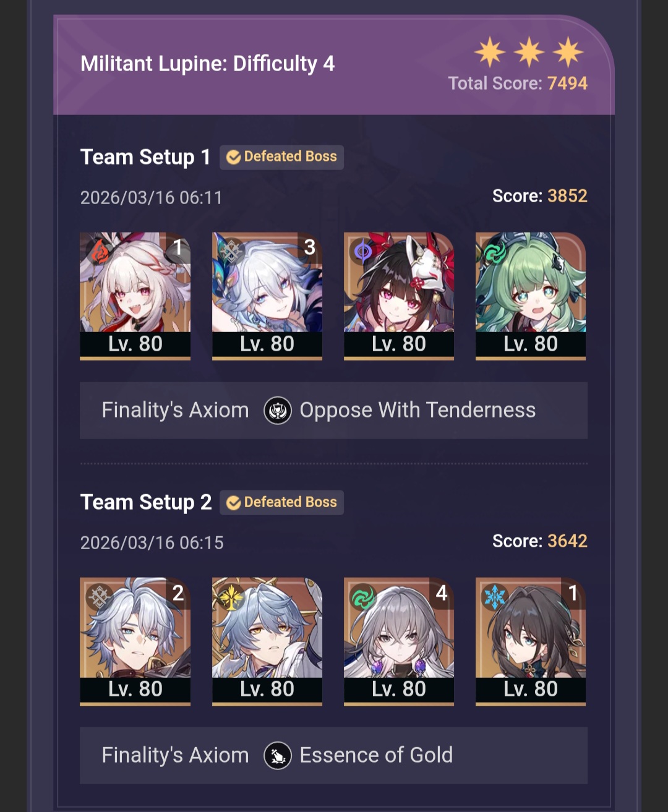Select the dark-haired ice character portrait
This screenshot has height=812, width=668.
coord(531,641)
